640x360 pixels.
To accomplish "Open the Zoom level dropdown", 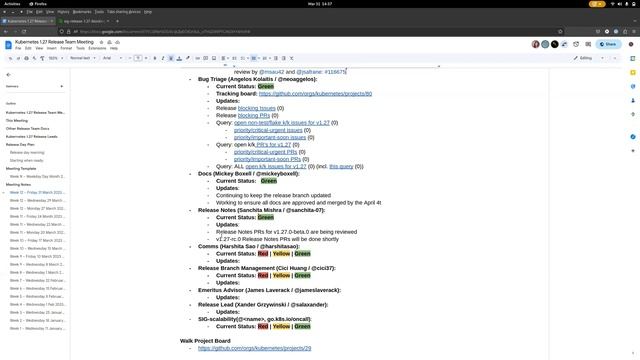I will tap(56, 58).
